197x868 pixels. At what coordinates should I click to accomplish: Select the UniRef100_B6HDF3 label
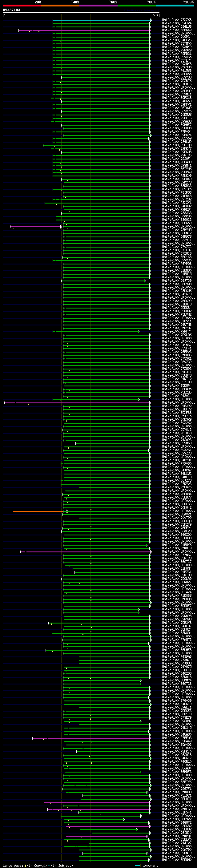177,772
